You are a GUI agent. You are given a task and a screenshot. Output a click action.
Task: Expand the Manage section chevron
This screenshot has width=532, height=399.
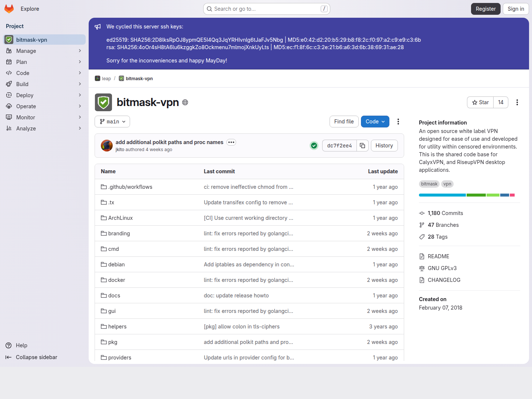[80, 51]
